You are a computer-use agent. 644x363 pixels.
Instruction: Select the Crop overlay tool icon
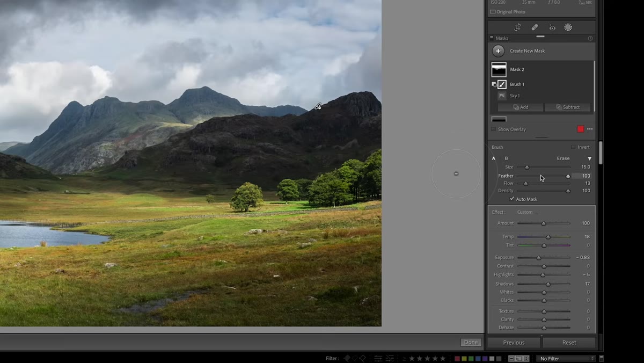[517, 27]
